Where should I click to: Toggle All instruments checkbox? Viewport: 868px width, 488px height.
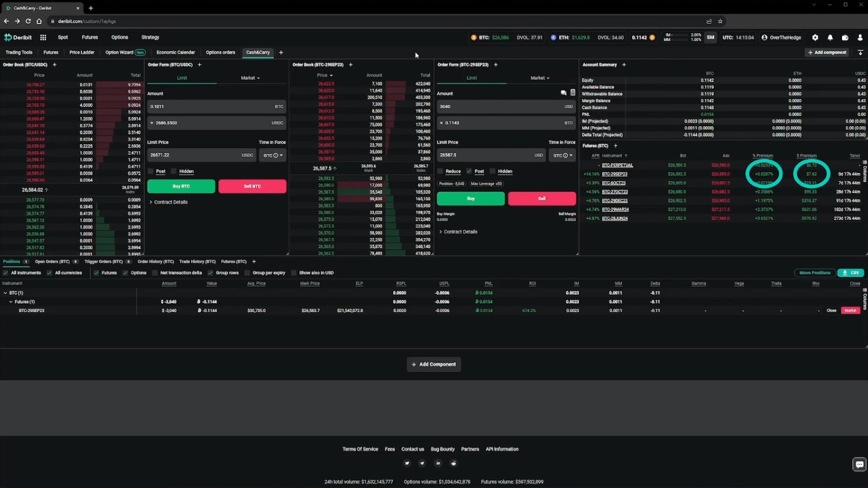(6, 273)
